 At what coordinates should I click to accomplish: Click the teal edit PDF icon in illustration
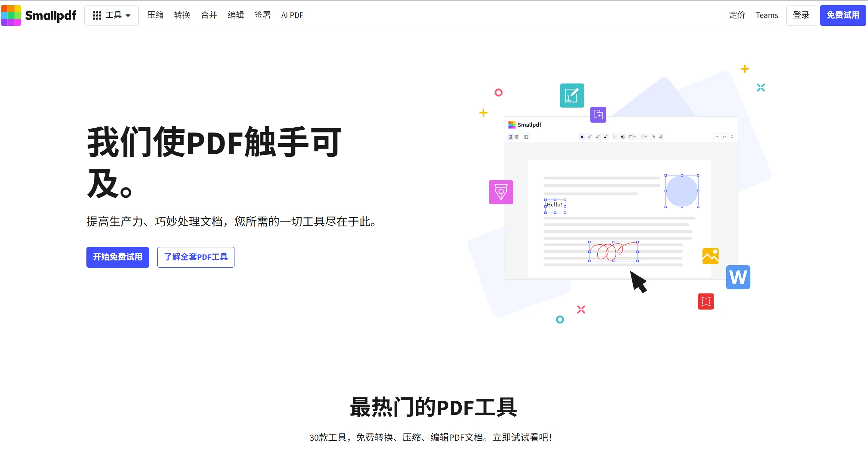click(x=572, y=95)
